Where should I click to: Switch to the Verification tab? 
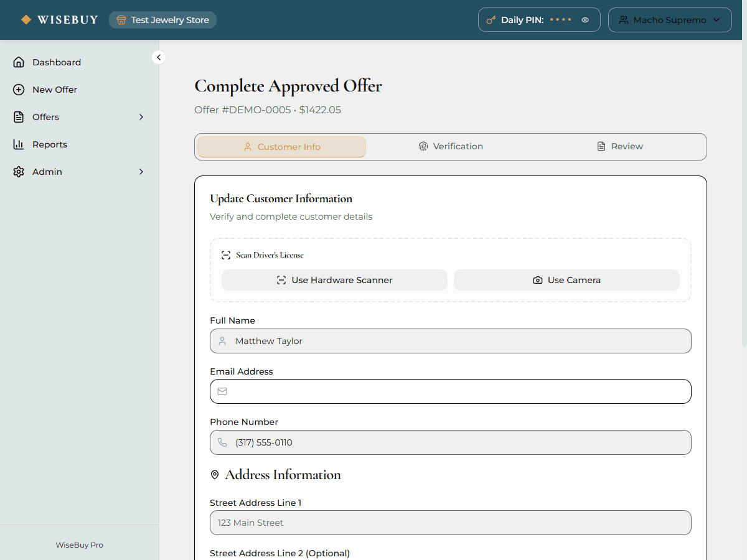click(x=451, y=147)
